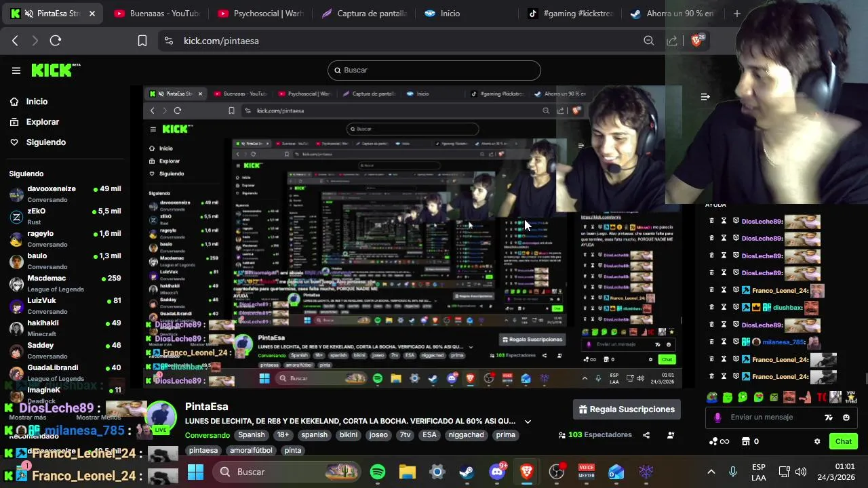Open OBS Studio from the taskbar
Image resolution: width=868 pixels, height=488 pixels.
557,472
